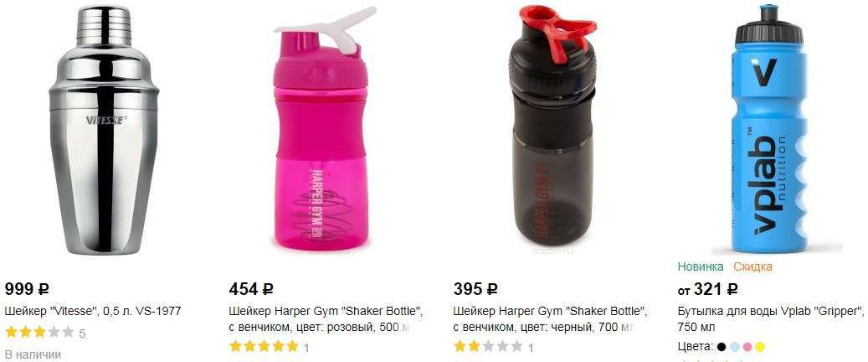
Task: Click the от 321 ₽ price
Action: [707, 289]
